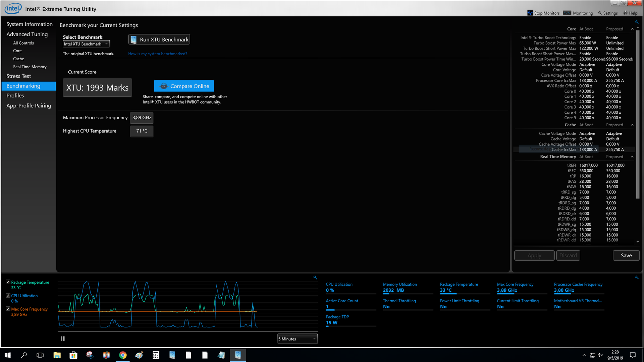Image resolution: width=644 pixels, height=362 pixels.
Task: Open the Monitoring view icon
Action: (567, 13)
